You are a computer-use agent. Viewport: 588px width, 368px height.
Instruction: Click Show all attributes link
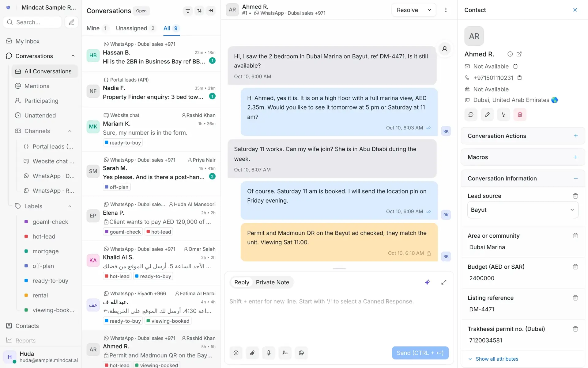(497, 359)
